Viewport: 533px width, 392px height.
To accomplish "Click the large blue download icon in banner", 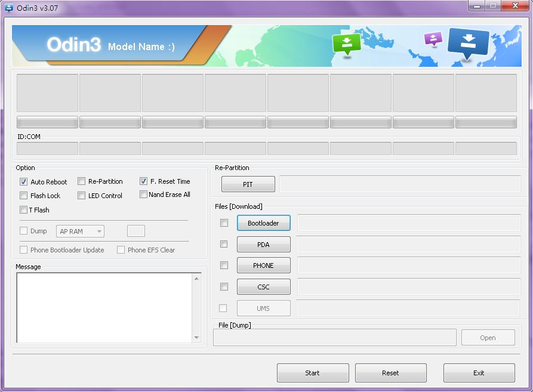I will coord(468,43).
